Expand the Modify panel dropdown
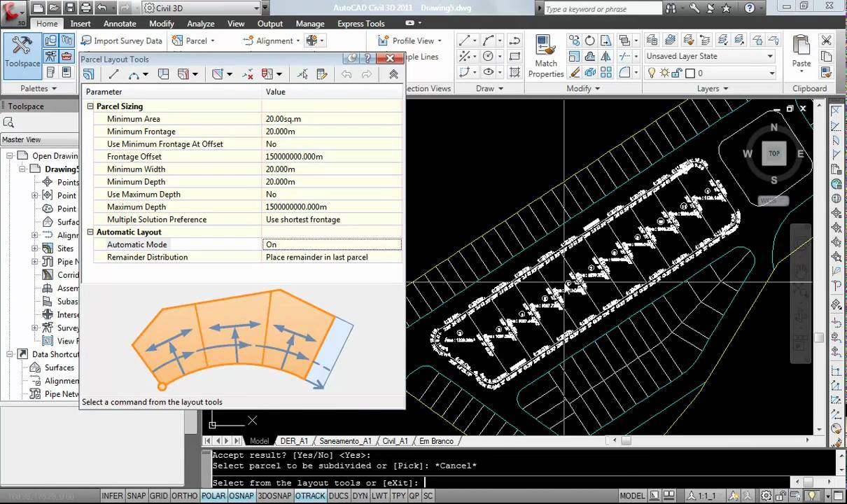 (x=583, y=88)
